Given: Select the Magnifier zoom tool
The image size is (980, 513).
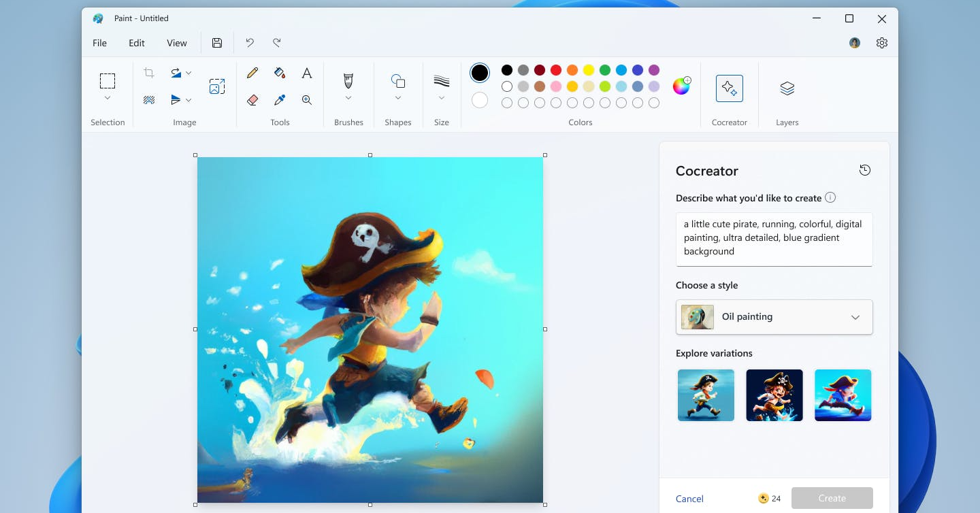Looking at the screenshot, I should [x=307, y=100].
